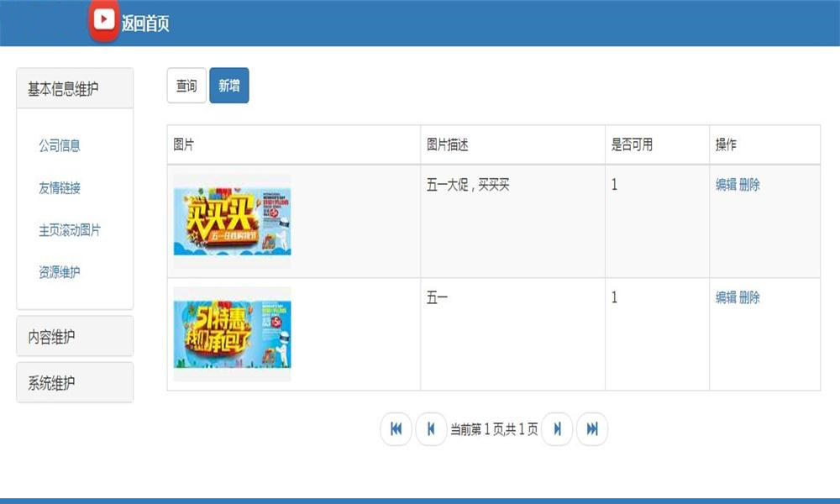The height and width of the screenshot is (504, 840).
Task: Click the 当前第 1 页,共 1 页 text
Action: pos(494,429)
